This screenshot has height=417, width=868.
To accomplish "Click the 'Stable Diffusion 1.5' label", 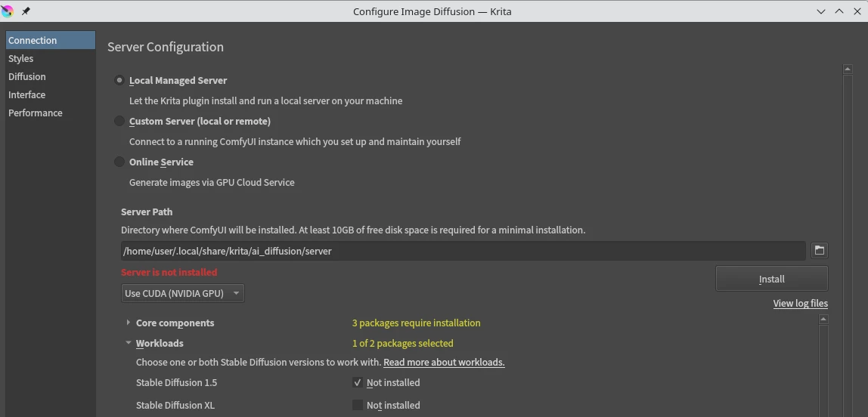I will click(x=177, y=383).
